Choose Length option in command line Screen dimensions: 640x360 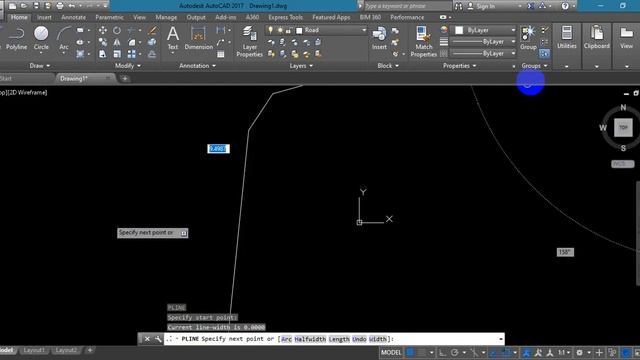[339, 339]
